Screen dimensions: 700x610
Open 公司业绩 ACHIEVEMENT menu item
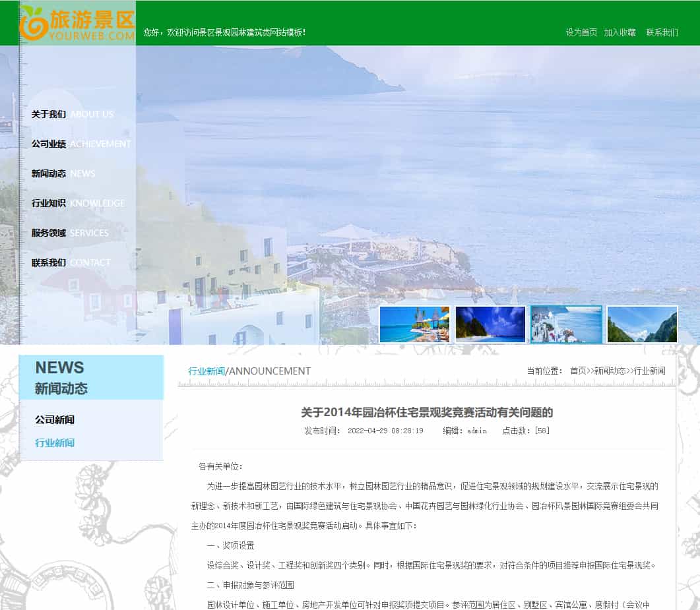pos(80,144)
